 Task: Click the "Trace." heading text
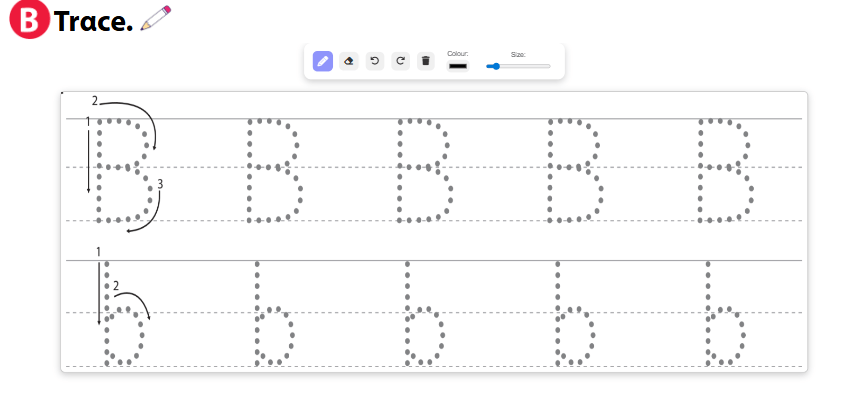click(95, 20)
